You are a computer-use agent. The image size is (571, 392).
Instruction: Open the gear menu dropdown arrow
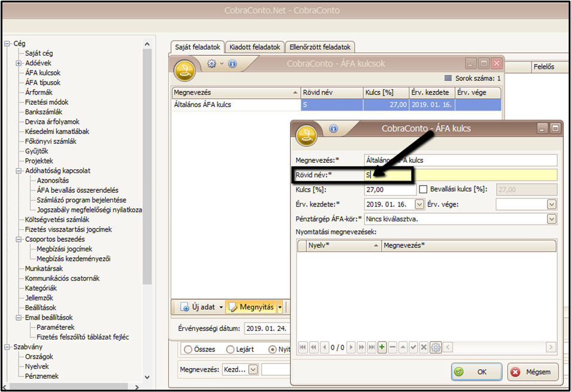(222, 63)
